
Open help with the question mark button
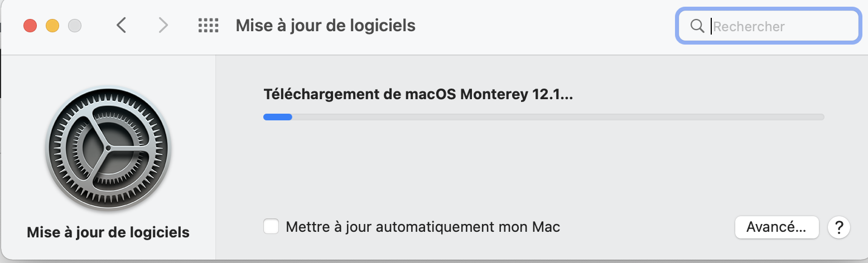tap(839, 227)
